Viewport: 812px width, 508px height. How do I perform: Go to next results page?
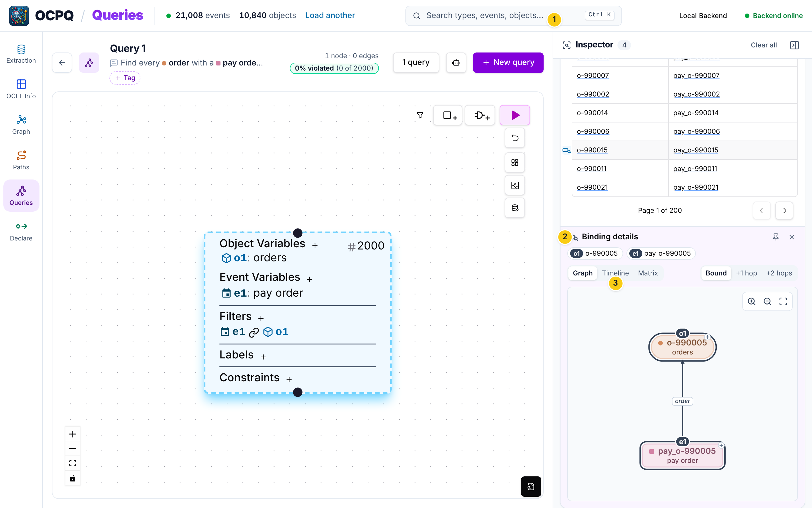[x=784, y=211]
